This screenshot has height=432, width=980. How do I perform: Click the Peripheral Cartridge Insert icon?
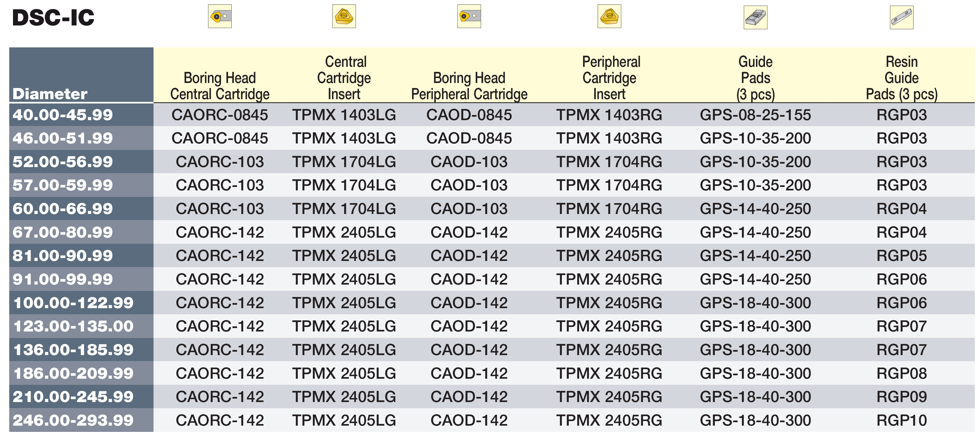tap(609, 16)
